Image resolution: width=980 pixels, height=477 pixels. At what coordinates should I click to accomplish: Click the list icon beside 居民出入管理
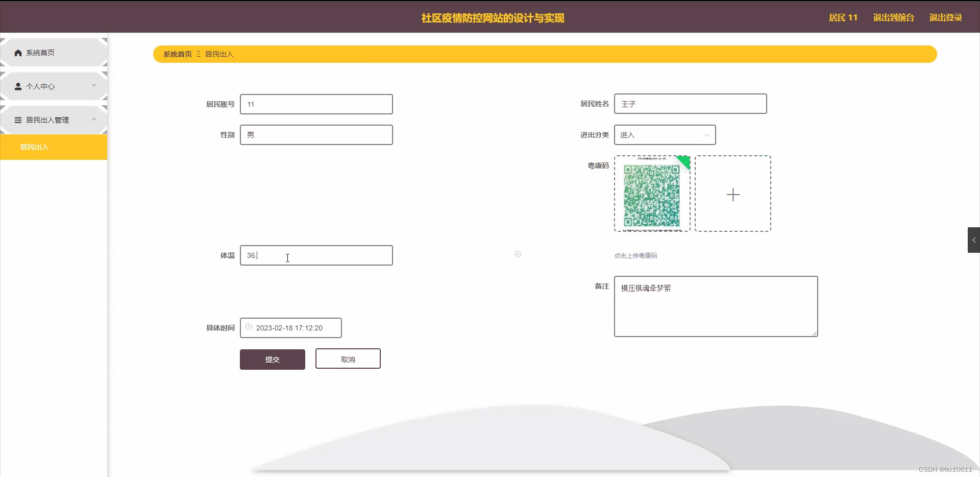pyautogui.click(x=18, y=120)
